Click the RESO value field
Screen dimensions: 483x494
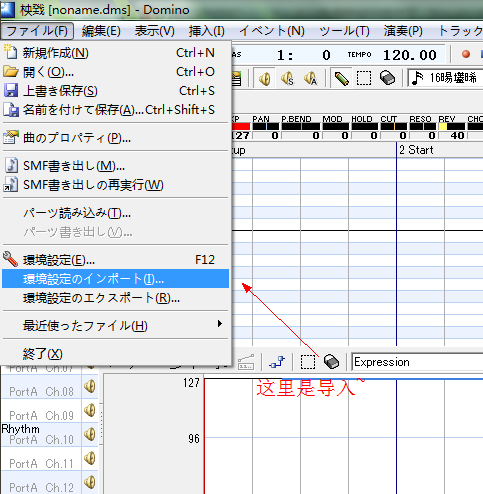tap(423, 135)
